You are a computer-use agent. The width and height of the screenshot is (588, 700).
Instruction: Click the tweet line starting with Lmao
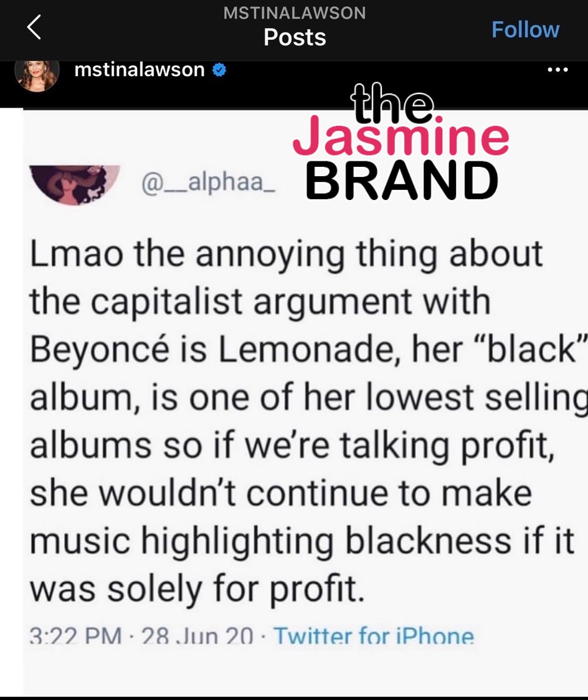pos(286,253)
